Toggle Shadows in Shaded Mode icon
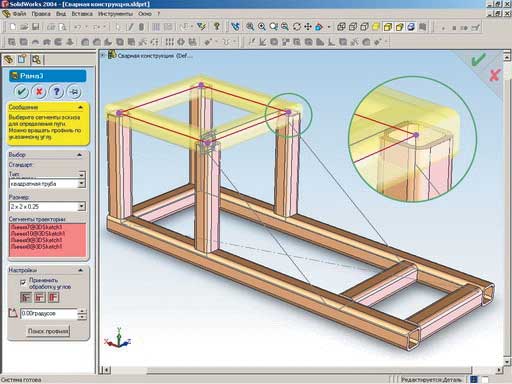Image resolution: width=512 pixels, height=384 pixels. [411, 26]
